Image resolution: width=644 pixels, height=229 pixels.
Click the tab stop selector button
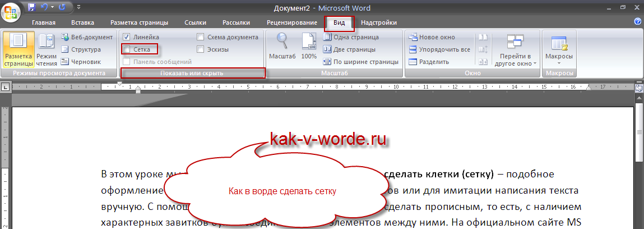(x=6, y=87)
